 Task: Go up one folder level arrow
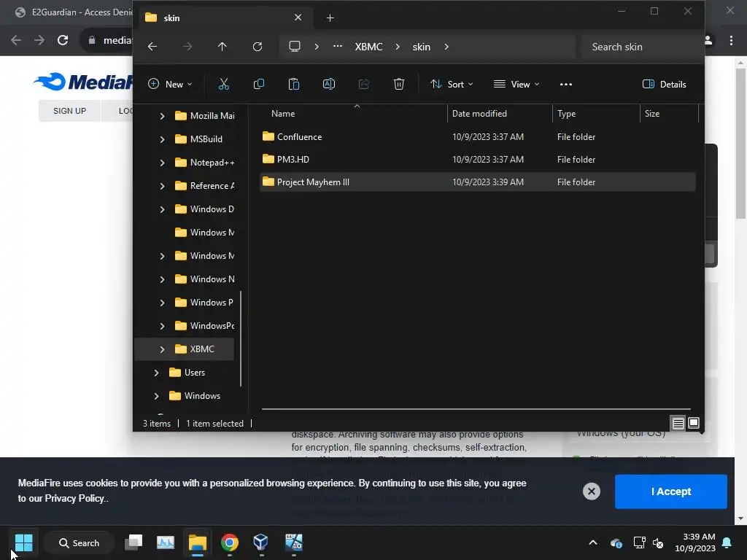coord(222,47)
